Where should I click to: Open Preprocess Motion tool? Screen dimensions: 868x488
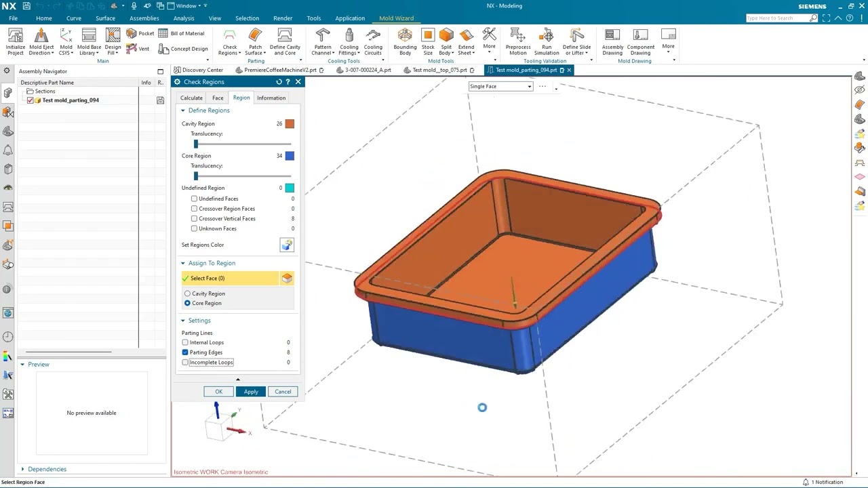[517, 41]
